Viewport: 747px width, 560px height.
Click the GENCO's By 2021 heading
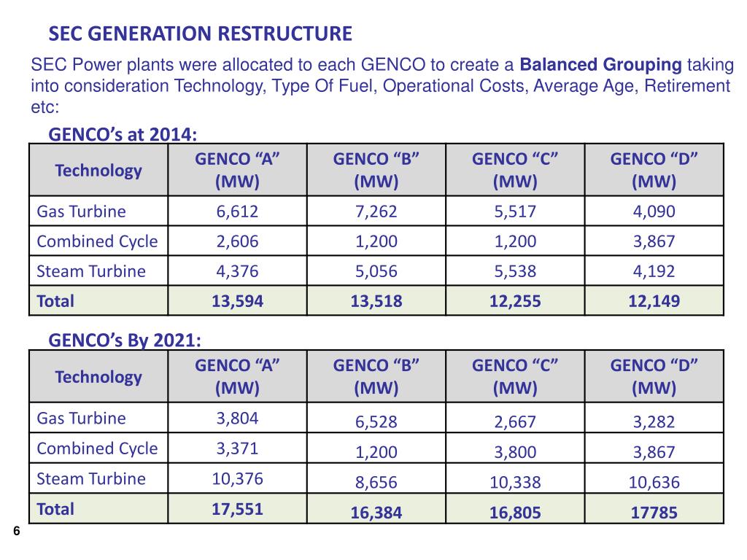pos(125,339)
